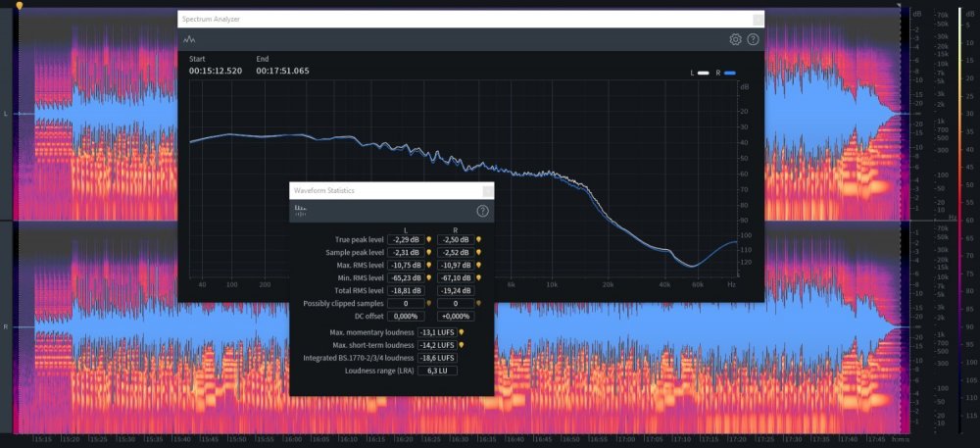
Task: Click marker icon next to Max. short-term loudness
Action: (x=461, y=345)
